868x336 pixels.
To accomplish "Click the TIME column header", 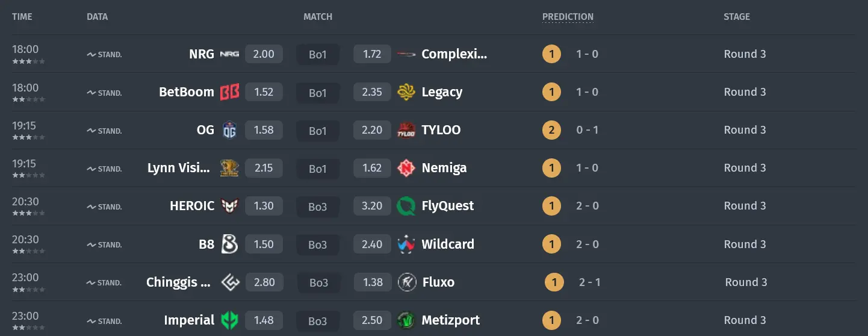I will (22, 17).
